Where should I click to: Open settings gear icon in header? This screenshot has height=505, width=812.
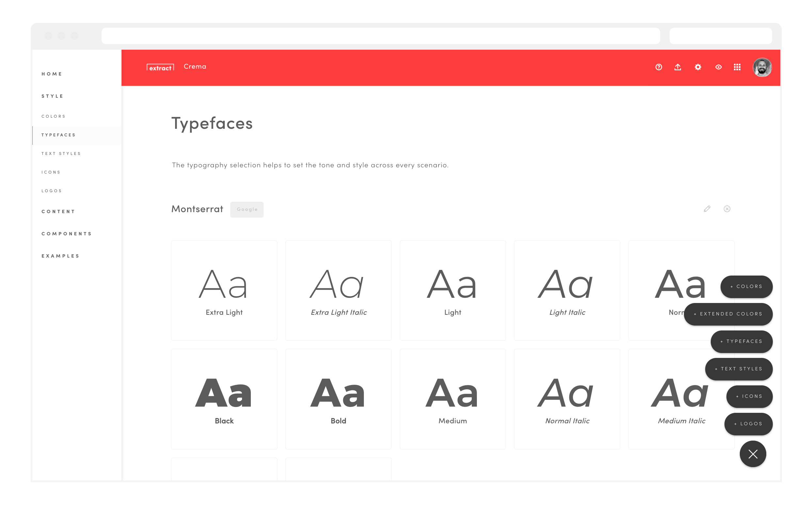tap(698, 67)
